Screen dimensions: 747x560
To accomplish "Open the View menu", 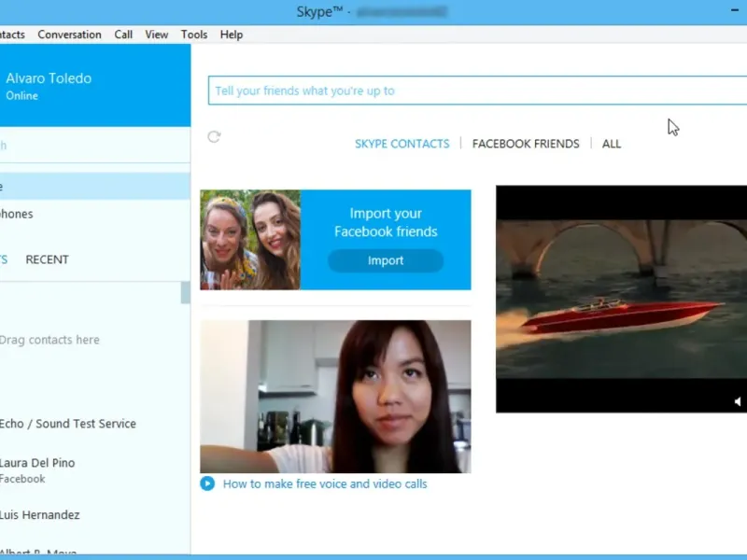I will click(x=157, y=35).
